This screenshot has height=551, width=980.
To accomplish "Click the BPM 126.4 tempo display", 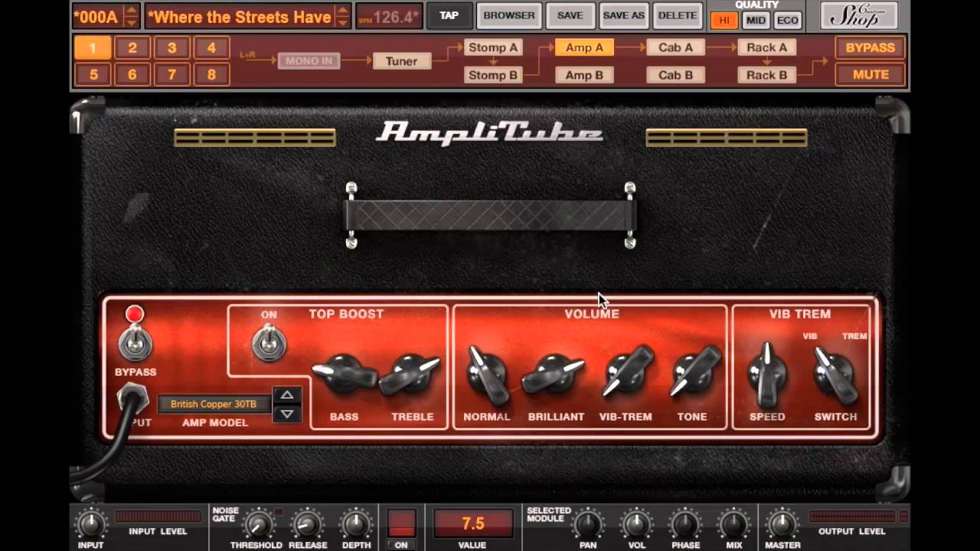I will pyautogui.click(x=390, y=16).
